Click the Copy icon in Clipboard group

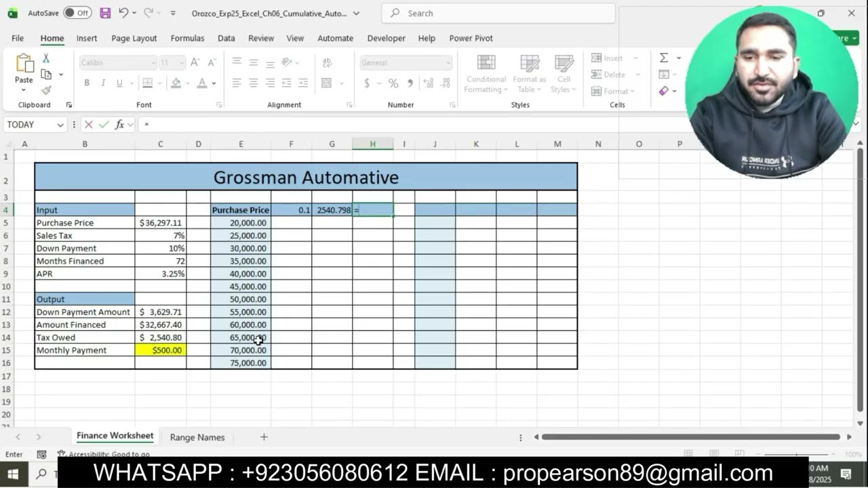point(46,74)
